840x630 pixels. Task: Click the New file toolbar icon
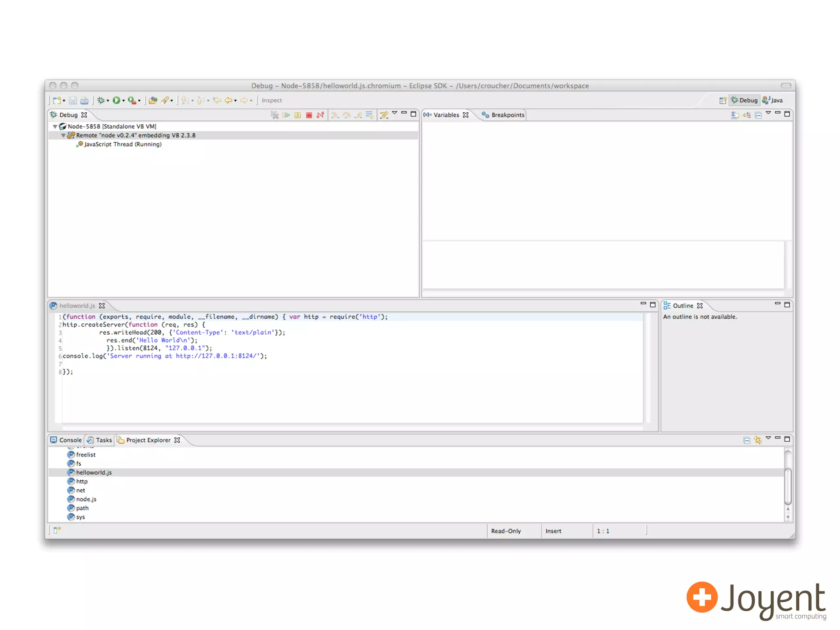tap(57, 100)
